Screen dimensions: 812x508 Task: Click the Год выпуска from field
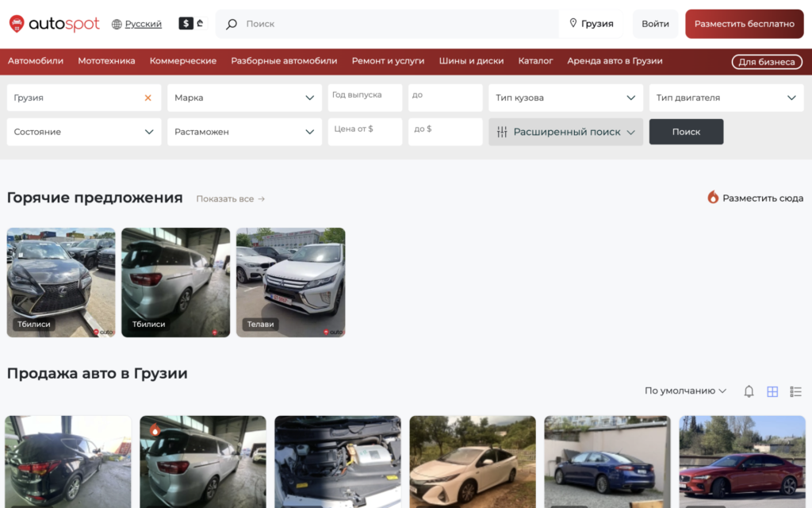(x=365, y=98)
